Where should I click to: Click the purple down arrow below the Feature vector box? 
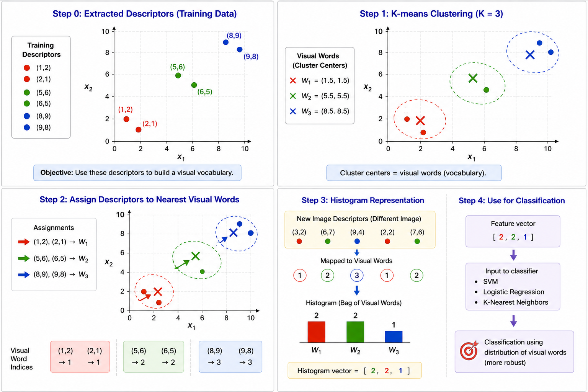click(x=513, y=255)
